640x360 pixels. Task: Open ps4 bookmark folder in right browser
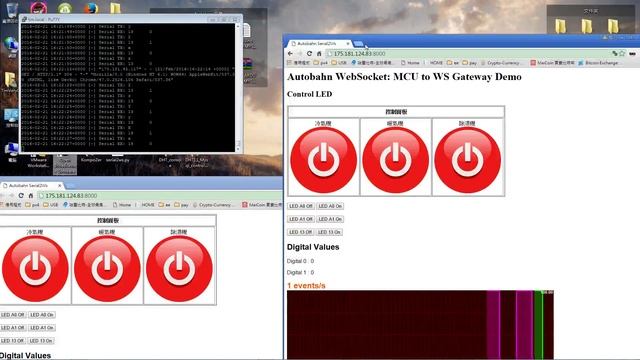(320, 63)
